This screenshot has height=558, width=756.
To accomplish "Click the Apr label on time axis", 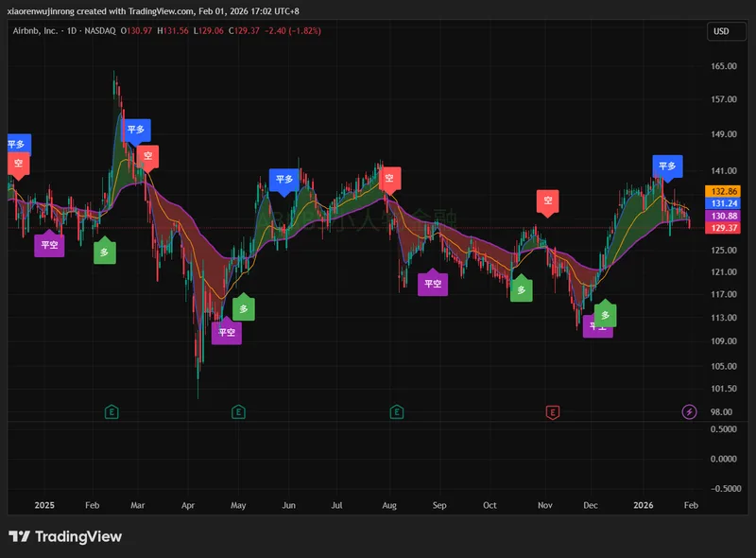I will point(188,505).
